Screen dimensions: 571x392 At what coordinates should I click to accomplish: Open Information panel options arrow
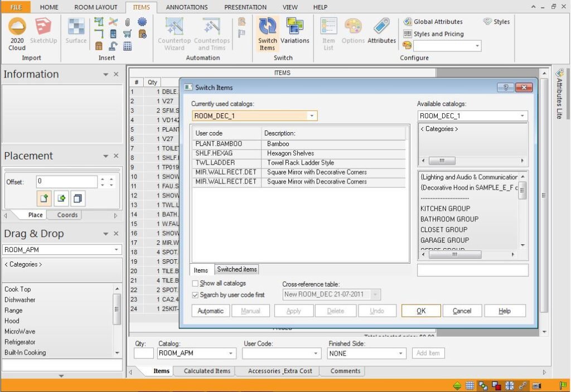pyautogui.click(x=105, y=74)
